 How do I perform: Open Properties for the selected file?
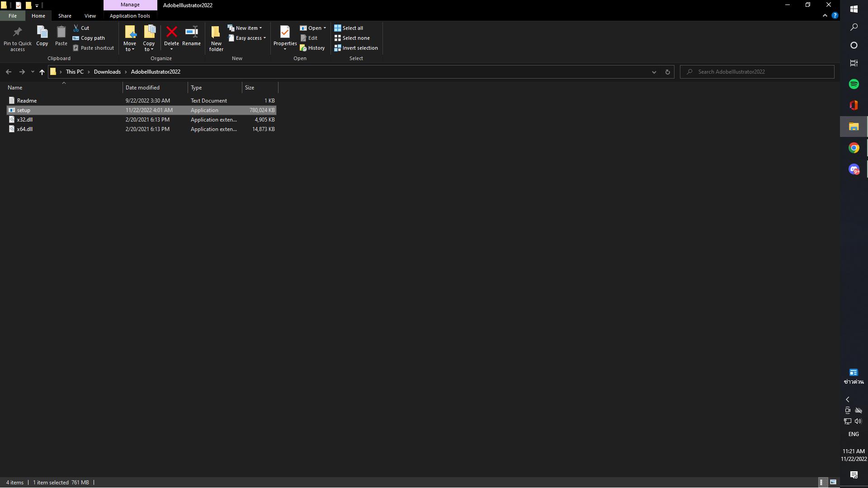[x=285, y=32]
